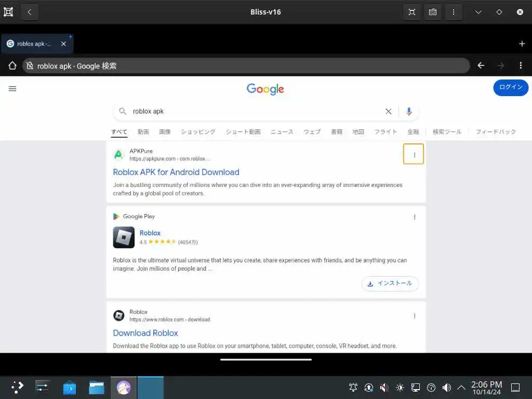This screenshot has width=532, height=399.
Task: Start voice search with microphone icon
Action: 409,111
